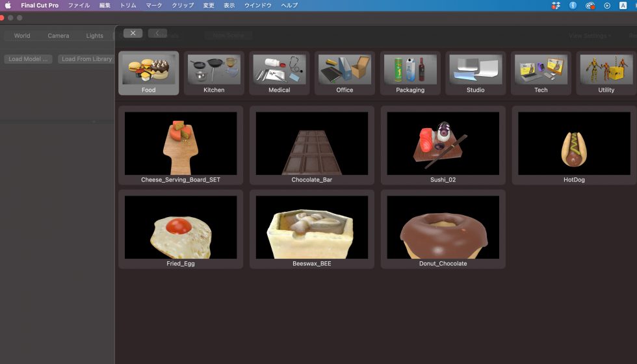637x364 pixels.
Task: Click the Dropbox menu bar icon
Action: click(x=556, y=5)
